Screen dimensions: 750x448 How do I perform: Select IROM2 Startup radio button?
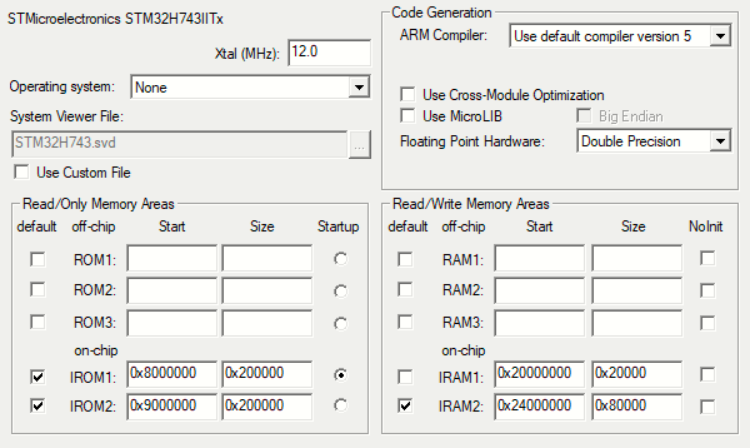point(341,405)
